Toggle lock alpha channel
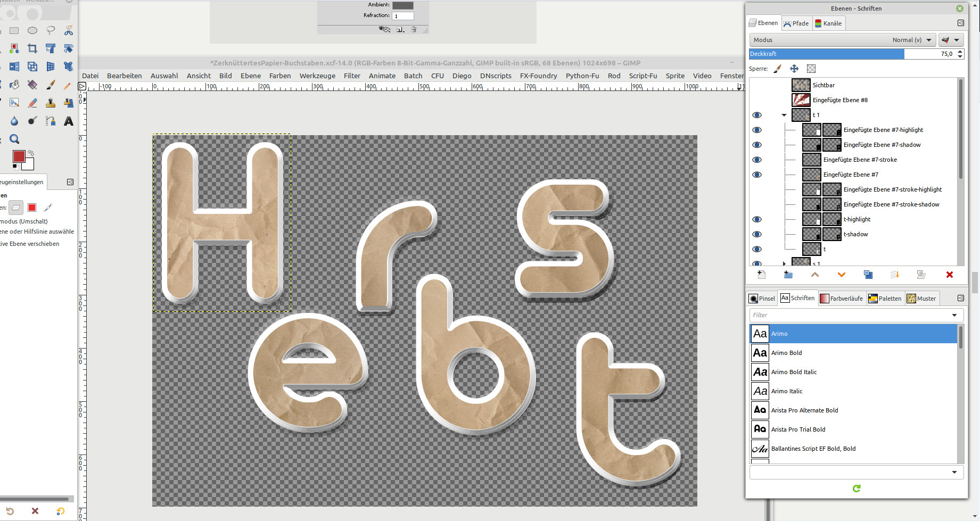Screen dimensions: 980x521 (x=811, y=69)
